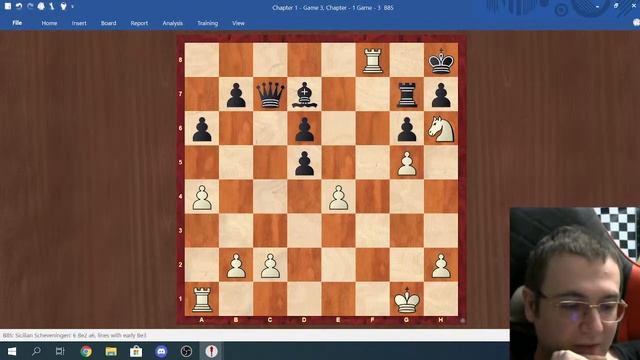Screen dimensions: 640x360
Task: Open OBS Studio from taskbar
Action: [x=186, y=351]
